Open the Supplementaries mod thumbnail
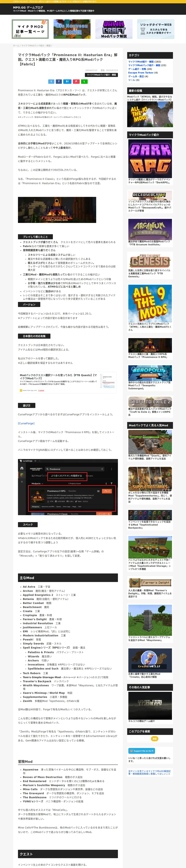 [x=150, y=479]
